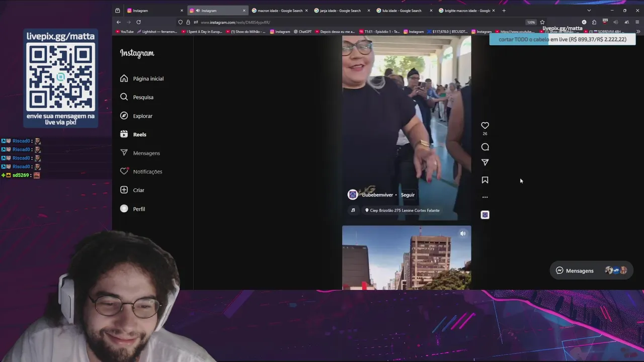The image size is (644, 362).
Task: Open 'Depois dessa eu me a...' bookmark
Action: [x=335, y=32]
